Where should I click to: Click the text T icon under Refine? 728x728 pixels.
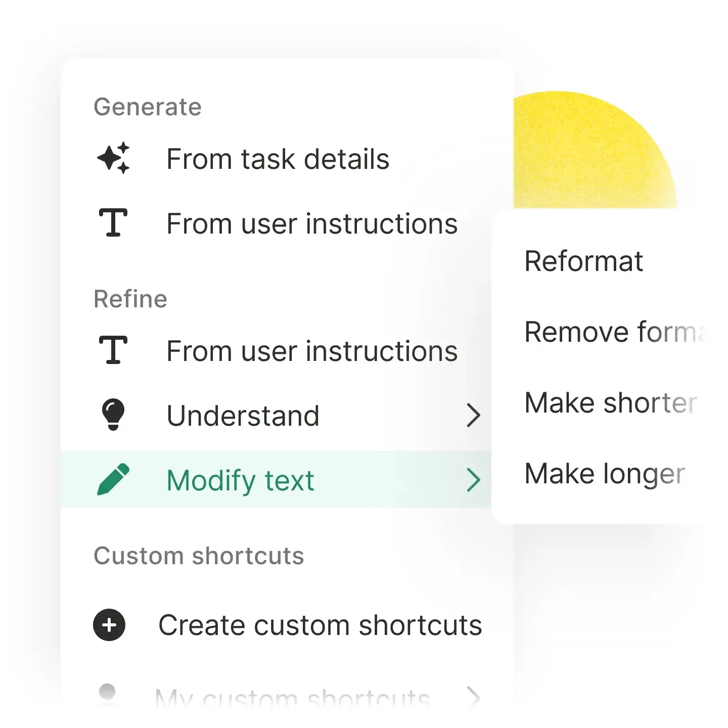[113, 350]
